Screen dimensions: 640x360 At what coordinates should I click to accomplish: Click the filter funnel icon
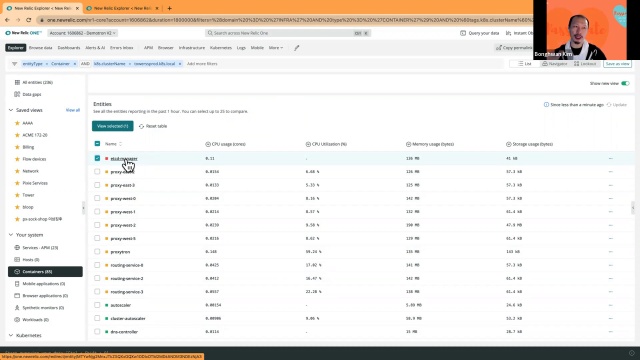click(14, 64)
